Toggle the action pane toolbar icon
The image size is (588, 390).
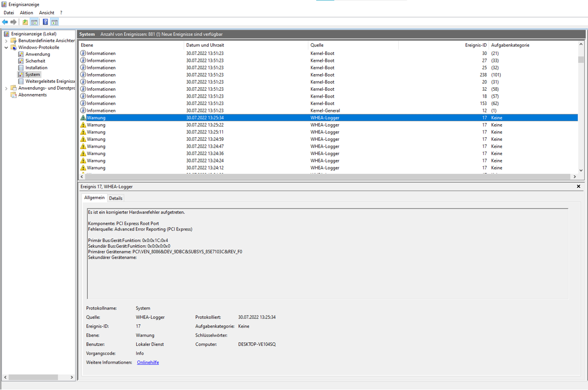point(55,22)
